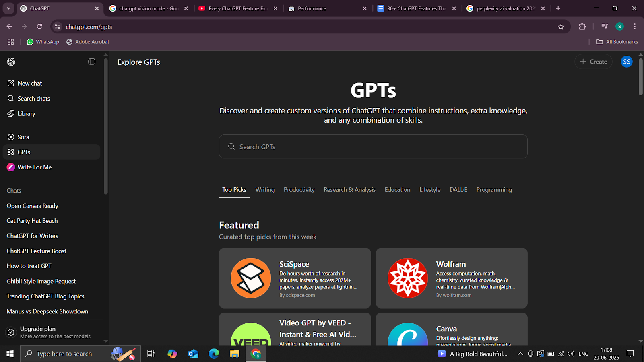Switch to Research & Analysis tab
The height and width of the screenshot is (362, 644).
coord(349,190)
